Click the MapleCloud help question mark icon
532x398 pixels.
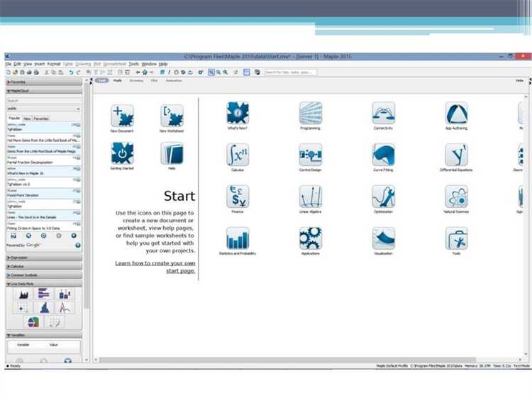tap(78, 245)
